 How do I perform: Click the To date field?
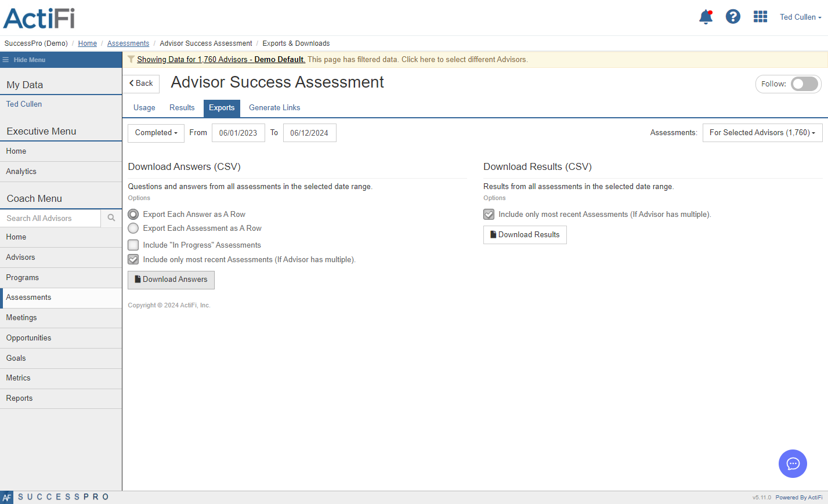point(310,133)
